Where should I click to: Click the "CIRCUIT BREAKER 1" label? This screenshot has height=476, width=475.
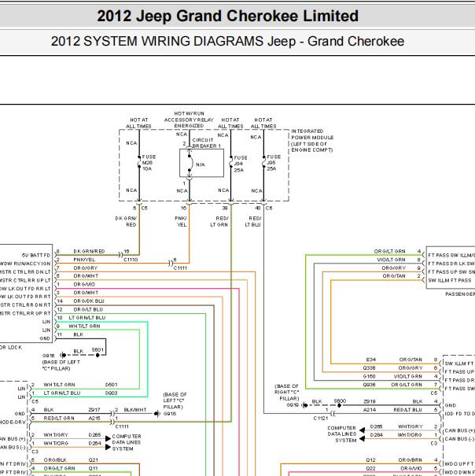click(x=206, y=143)
